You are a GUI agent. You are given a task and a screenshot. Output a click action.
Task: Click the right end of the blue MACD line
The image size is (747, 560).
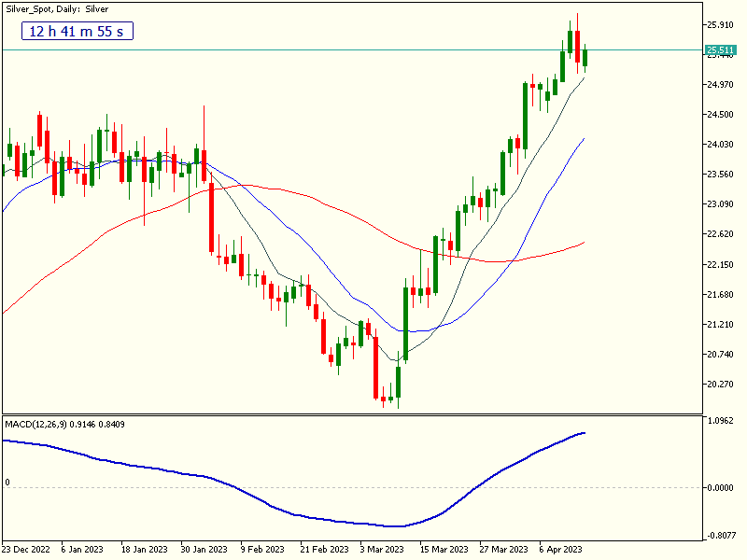coord(585,433)
